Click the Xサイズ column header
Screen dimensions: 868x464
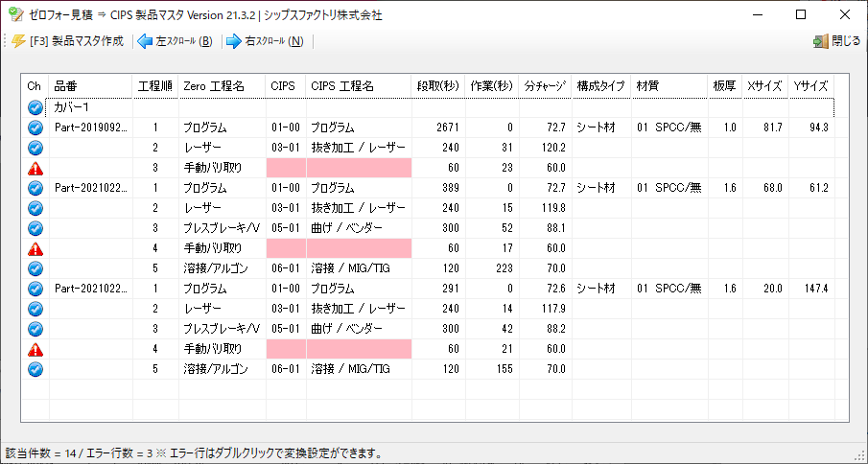pyautogui.click(x=764, y=86)
